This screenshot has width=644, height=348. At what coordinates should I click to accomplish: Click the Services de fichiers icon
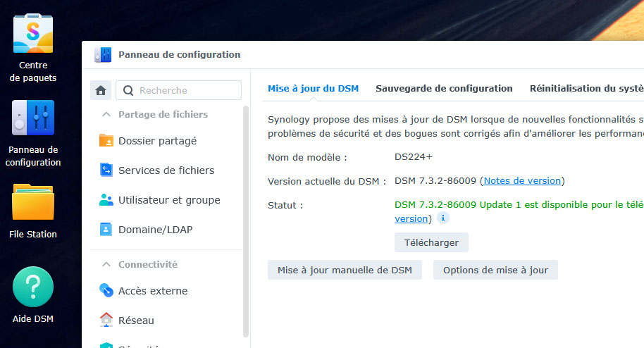coord(106,170)
